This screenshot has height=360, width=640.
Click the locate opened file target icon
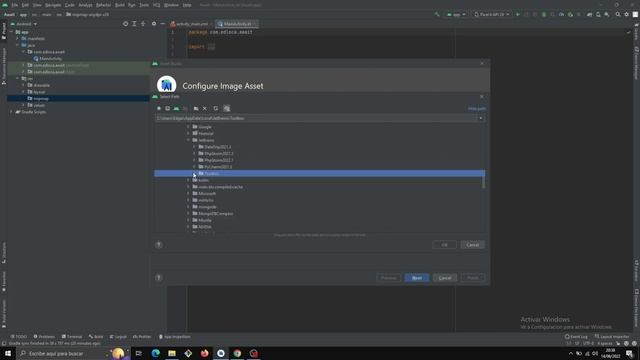125,24
